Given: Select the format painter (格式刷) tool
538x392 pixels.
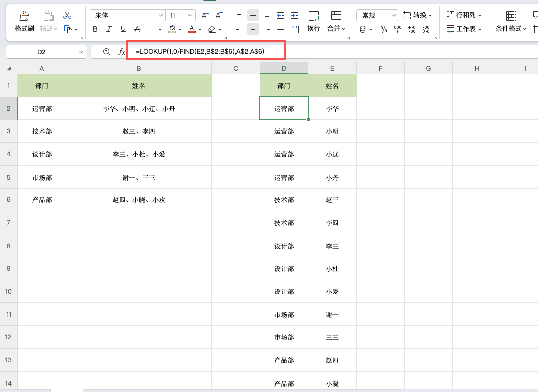Looking at the screenshot, I should [24, 21].
